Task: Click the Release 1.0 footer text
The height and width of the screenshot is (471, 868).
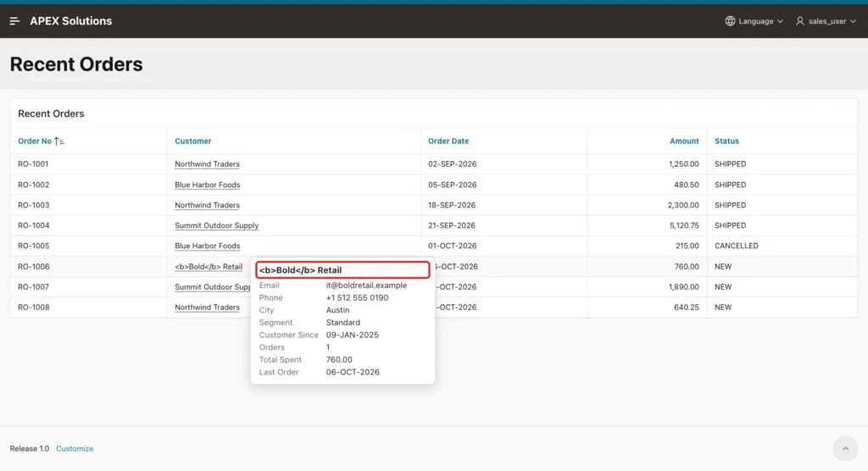Action: pyautogui.click(x=30, y=449)
